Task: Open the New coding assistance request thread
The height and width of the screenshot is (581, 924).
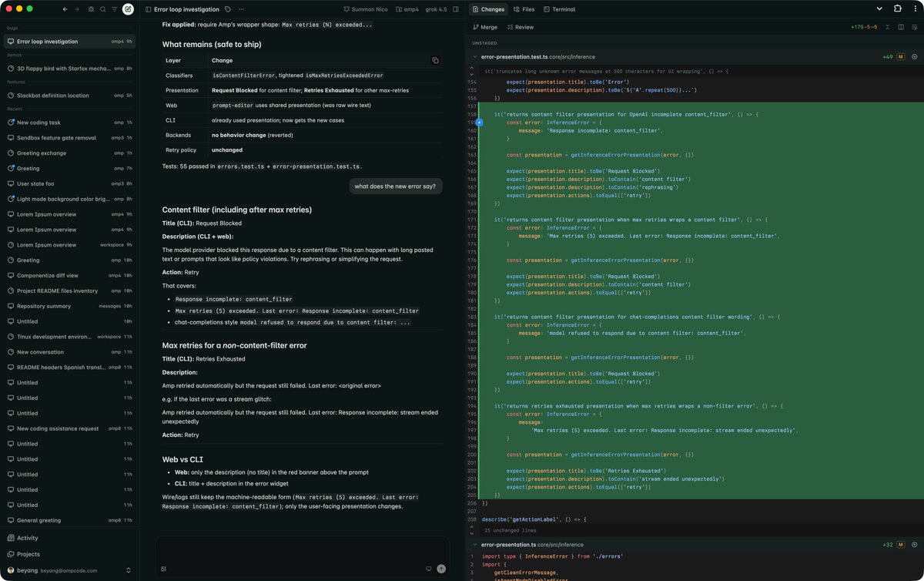Action: pos(69,428)
